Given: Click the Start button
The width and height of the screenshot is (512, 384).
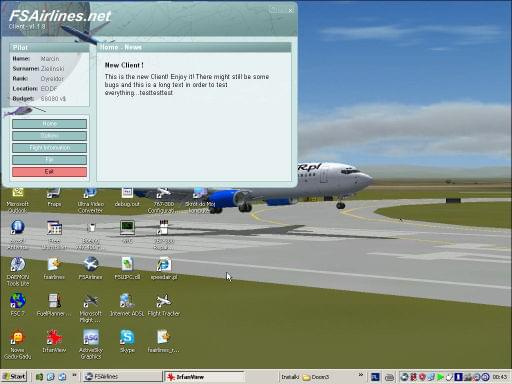Looking at the screenshot, I should tap(14, 377).
